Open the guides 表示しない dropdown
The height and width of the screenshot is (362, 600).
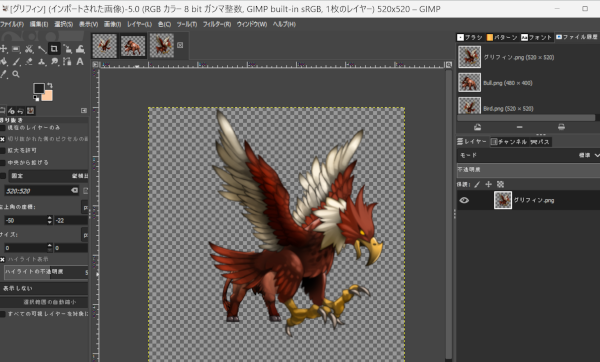[44, 288]
